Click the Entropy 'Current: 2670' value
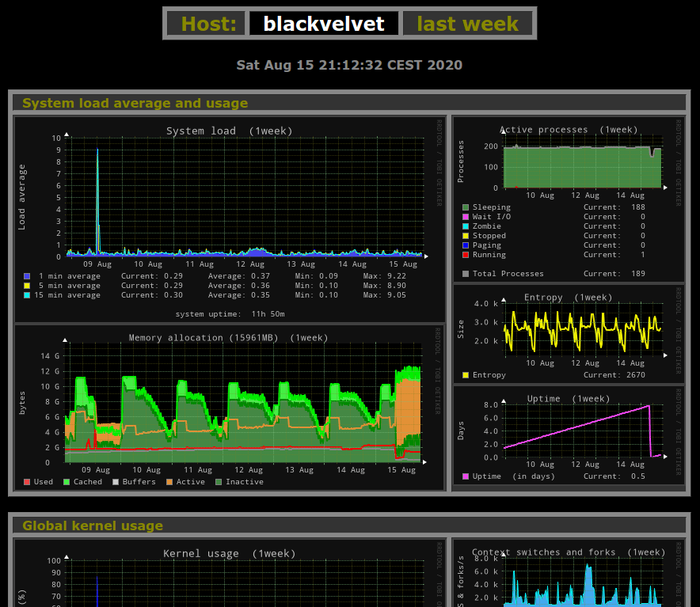This screenshot has width=700, height=607. coord(614,375)
